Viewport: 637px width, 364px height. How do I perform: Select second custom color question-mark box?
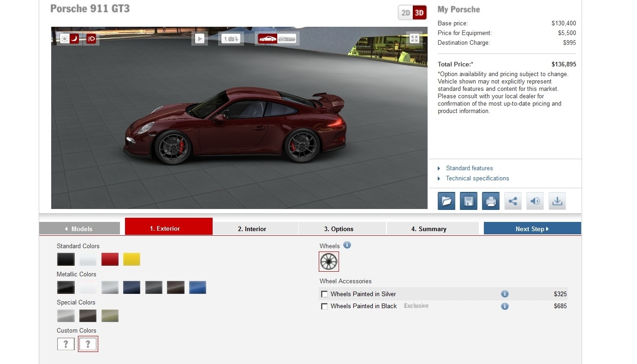coord(88,344)
